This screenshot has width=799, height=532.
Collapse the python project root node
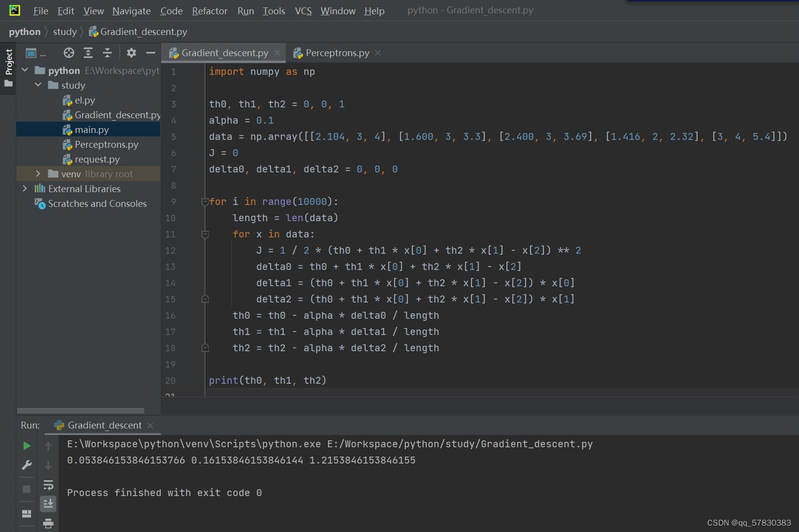tap(25, 70)
